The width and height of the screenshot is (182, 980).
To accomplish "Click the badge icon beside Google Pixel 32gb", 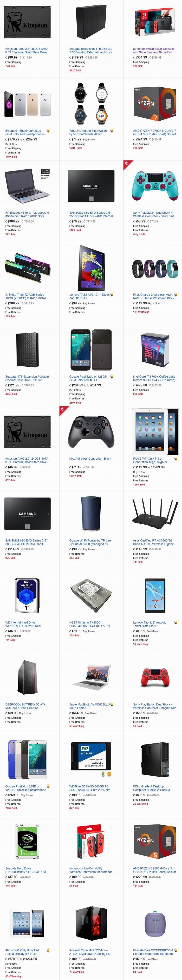I will point(112,376).
